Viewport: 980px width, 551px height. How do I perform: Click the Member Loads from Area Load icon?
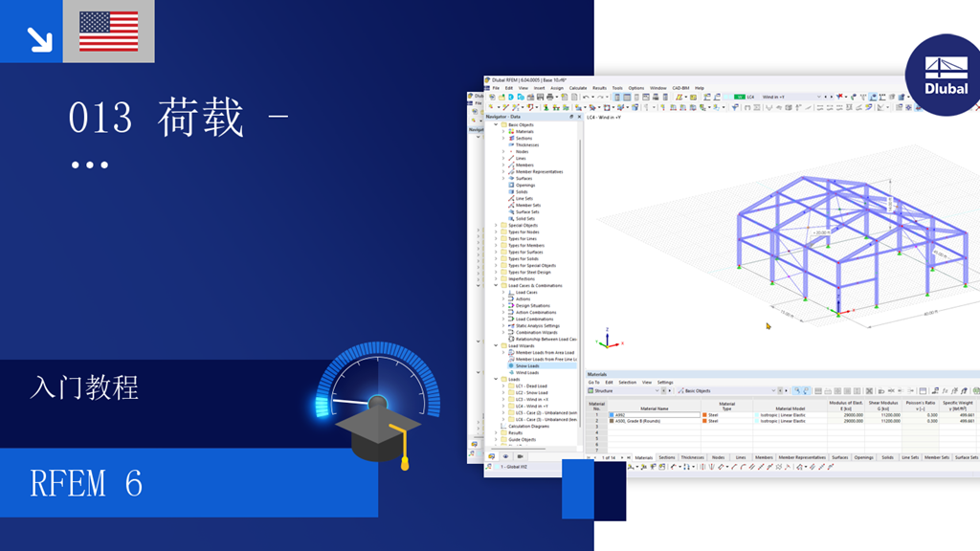[511, 352]
